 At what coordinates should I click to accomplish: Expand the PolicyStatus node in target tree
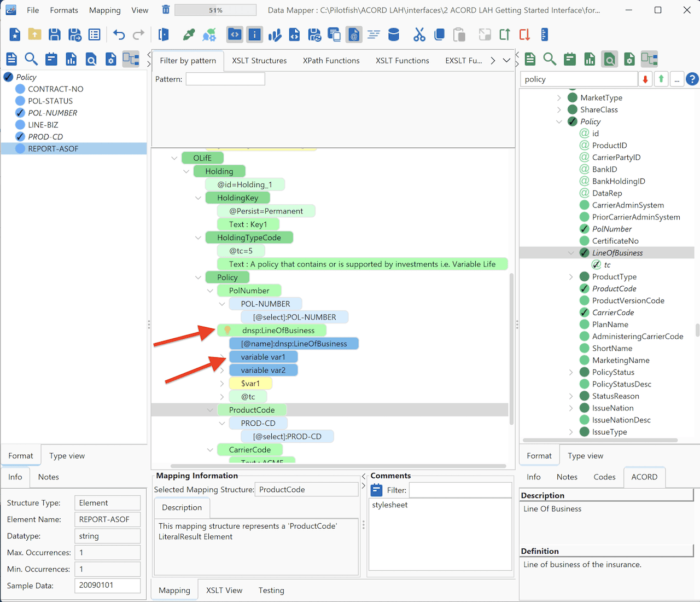571,372
